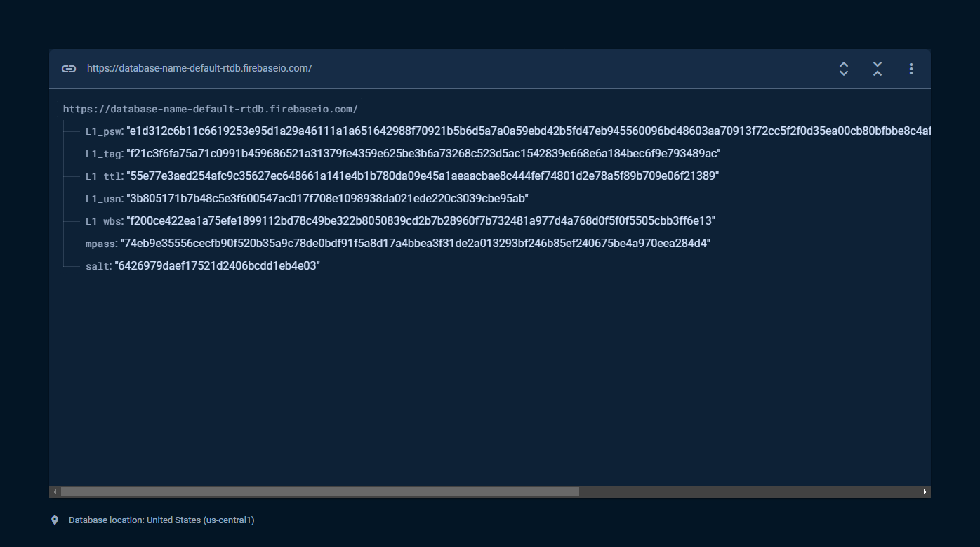Click the mpass value starting with 74eb9e35
980x547 pixels.
coord(416,243)
